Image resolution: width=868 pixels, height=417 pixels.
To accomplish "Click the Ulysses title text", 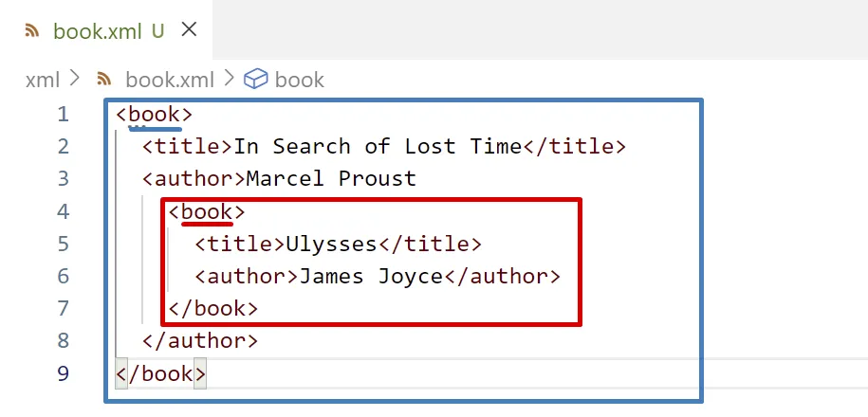I will [x=331, y=245].
